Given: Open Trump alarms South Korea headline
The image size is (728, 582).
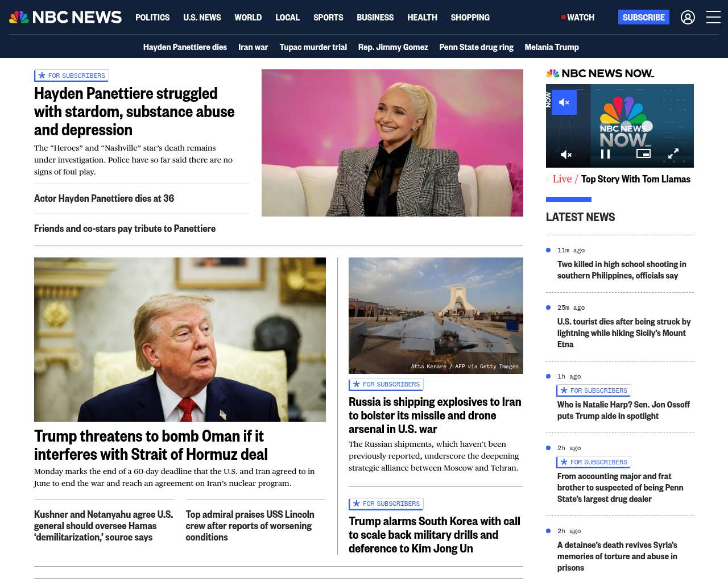Looking at the screenshot, I should (x=435, y=535).
